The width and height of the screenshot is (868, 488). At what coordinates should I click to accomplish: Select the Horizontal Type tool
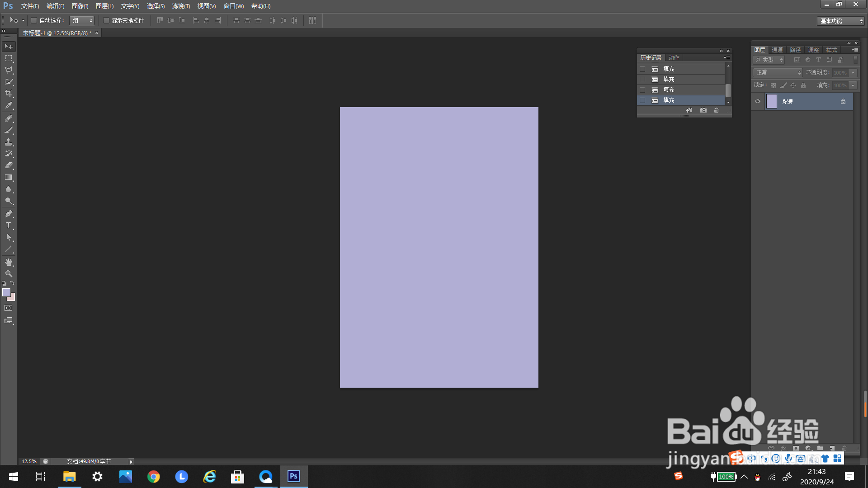pyautogui.click(x=9, y=225)
